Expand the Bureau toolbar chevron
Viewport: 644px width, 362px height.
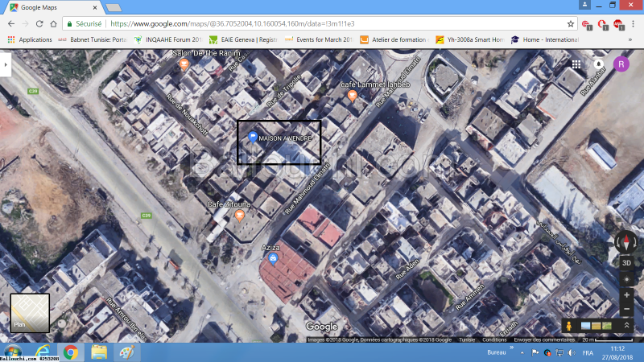coord(512,348)
